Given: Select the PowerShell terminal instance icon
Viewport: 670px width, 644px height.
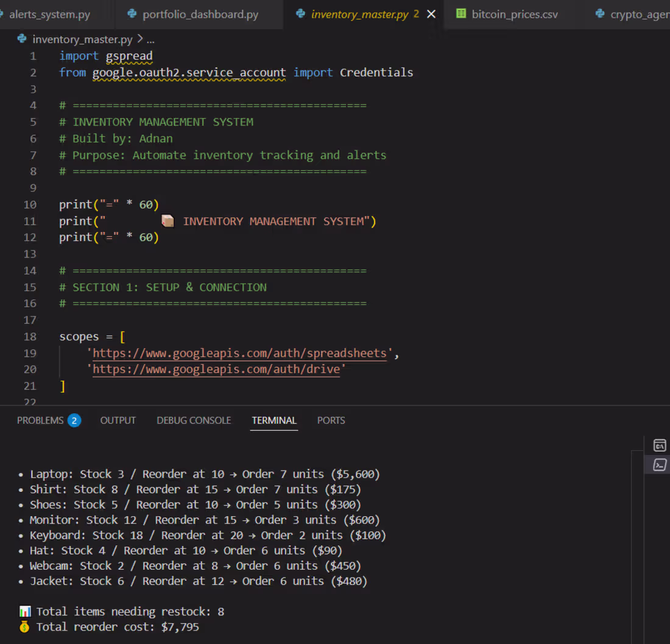Looking at the screenshot, I should coord(659,464).
